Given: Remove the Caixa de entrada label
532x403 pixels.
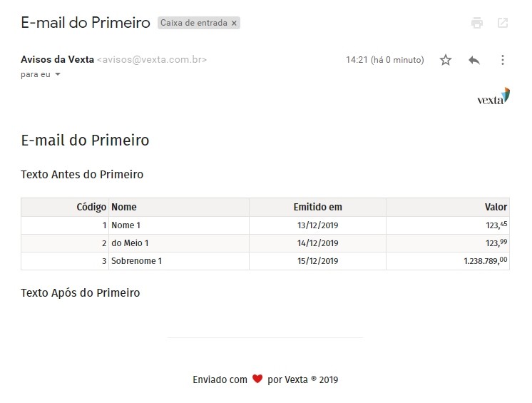Looking at the screenshot, I should coord(235,23).
